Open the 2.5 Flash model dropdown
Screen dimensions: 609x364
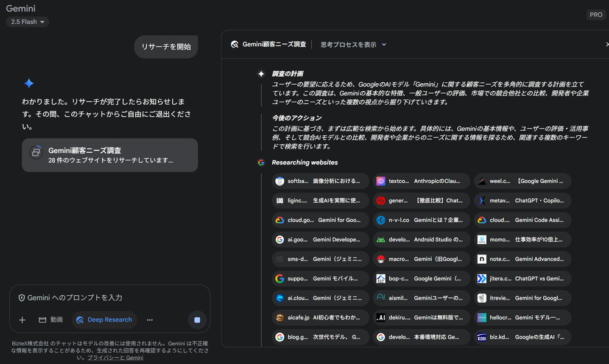coord(27,22)
